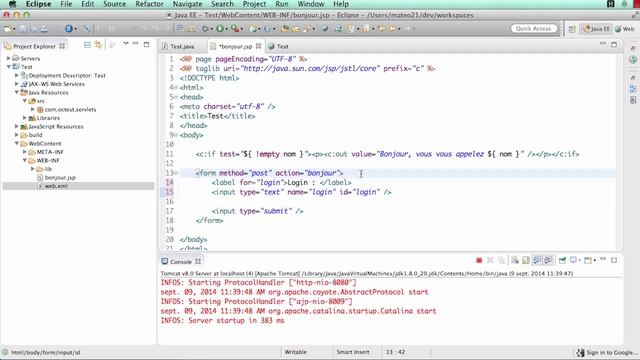Collapse the Test project node

9,67
